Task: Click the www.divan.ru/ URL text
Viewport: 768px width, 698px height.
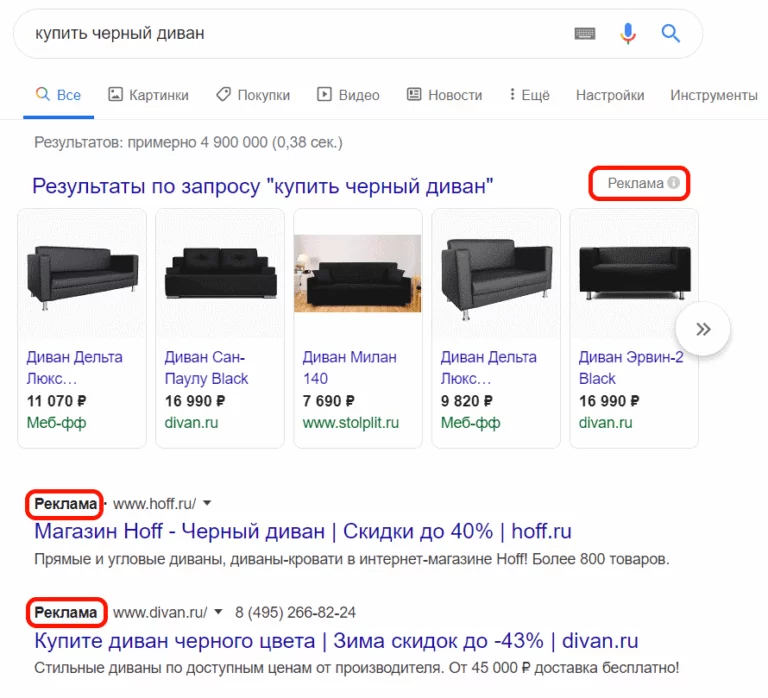Action: coord(160,612)
